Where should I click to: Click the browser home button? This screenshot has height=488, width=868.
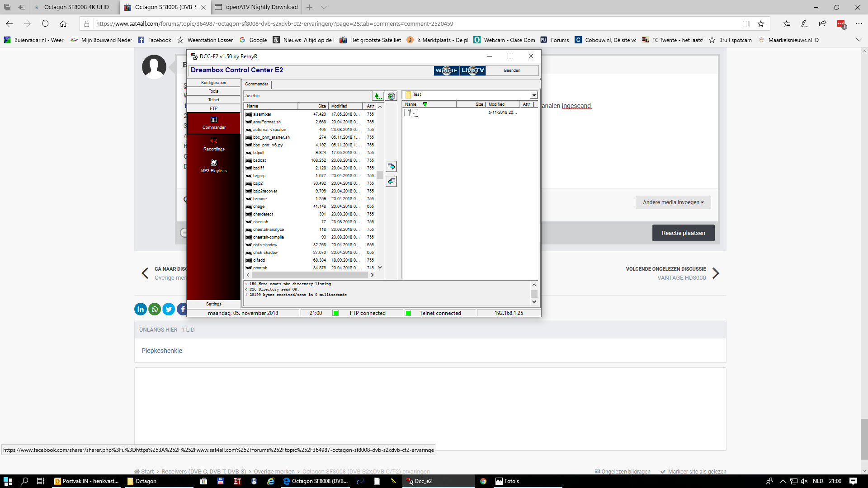tap(63, 23)
